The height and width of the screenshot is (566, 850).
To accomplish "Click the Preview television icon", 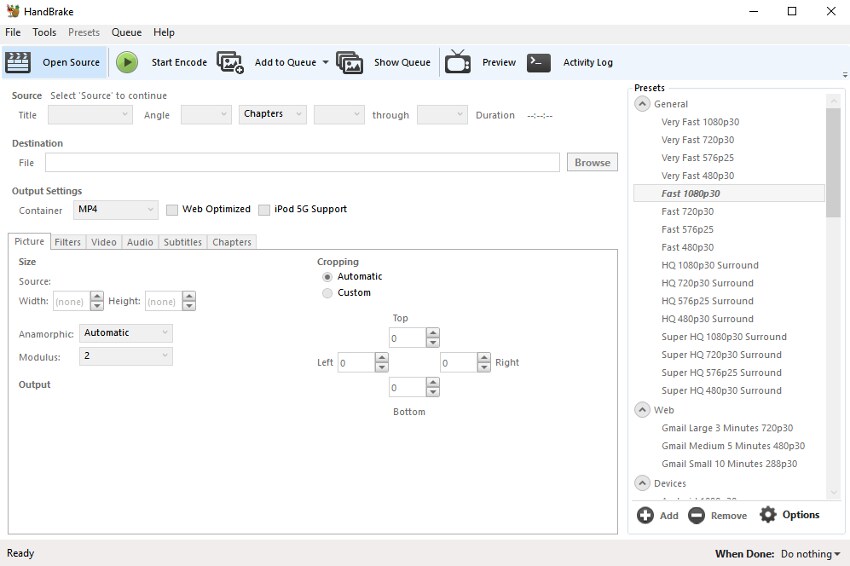I will pos(458,62).
